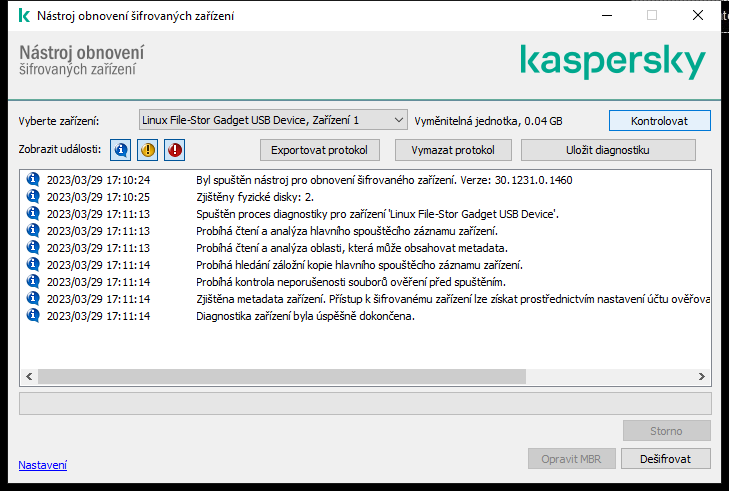Click the progress bar below the log
Screen dimensions: 729x491
pyautogui.click(x=365, y=403)
